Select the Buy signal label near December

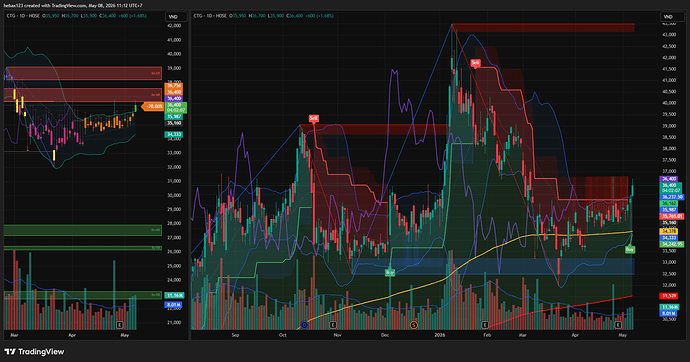[390, 272]
